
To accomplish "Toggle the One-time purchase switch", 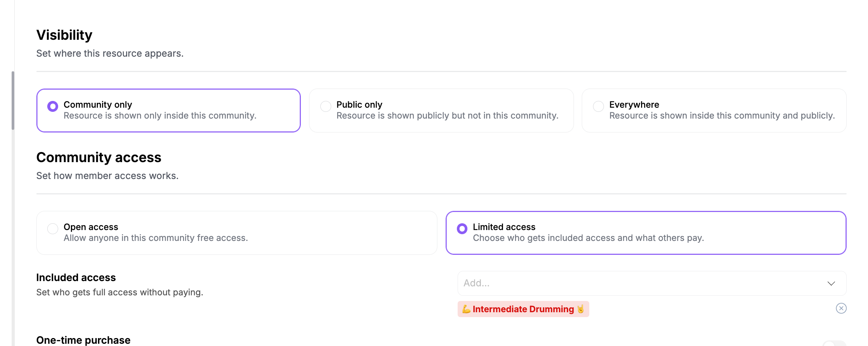I will pyautogui.click(x=834, y=343).
